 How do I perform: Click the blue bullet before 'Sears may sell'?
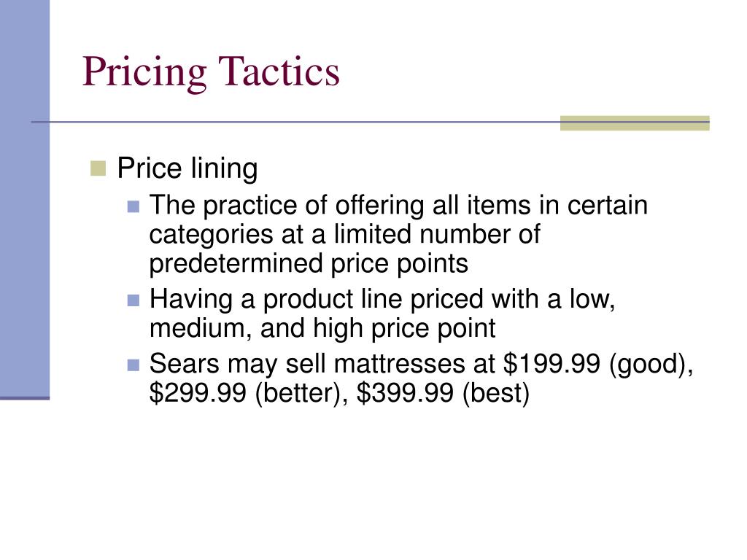coord(134,365)
